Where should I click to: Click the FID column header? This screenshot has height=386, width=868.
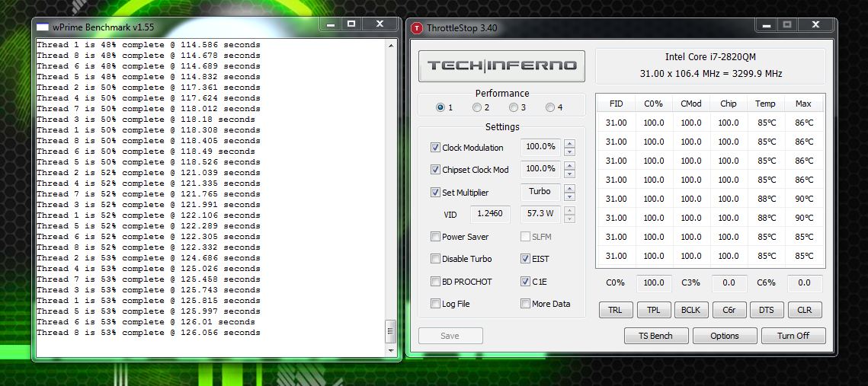616,104
